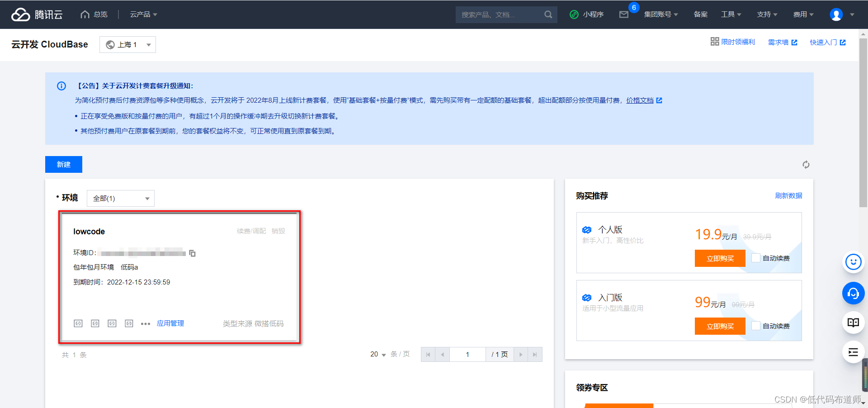Click the vertical page scrollbar
868x408 pixels.
[x=863, y=122]
